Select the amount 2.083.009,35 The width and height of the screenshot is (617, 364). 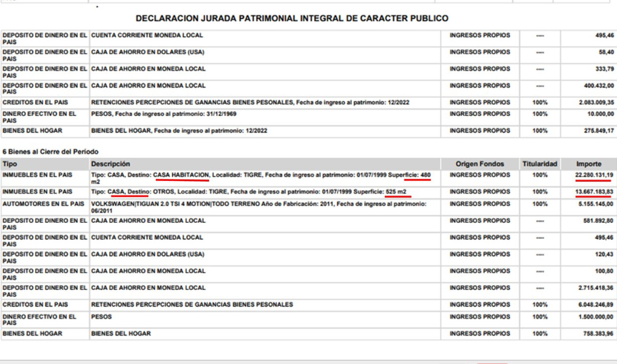point(596,103)
